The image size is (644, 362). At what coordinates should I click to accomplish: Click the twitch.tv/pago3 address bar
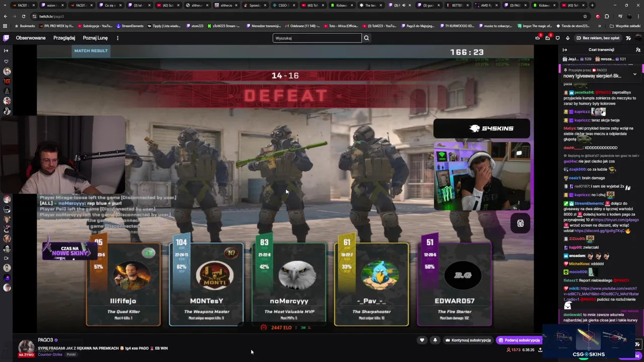302,16
